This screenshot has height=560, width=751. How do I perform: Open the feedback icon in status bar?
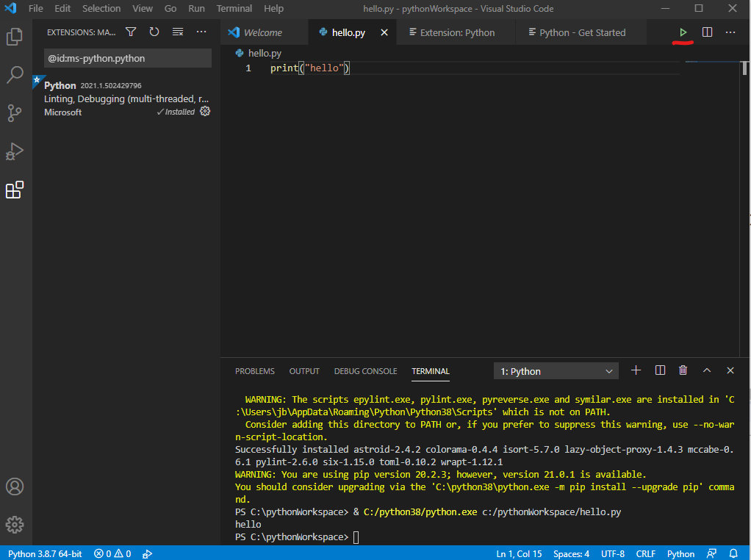pos(711,554)
